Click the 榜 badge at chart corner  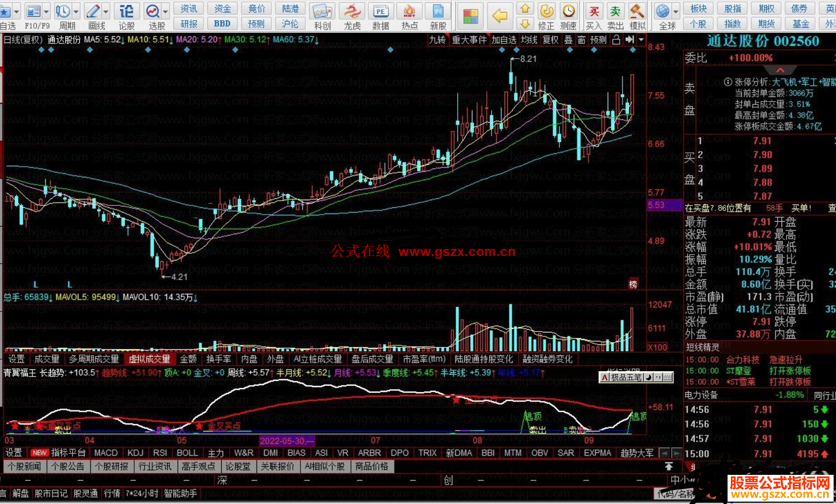[633, 285]
